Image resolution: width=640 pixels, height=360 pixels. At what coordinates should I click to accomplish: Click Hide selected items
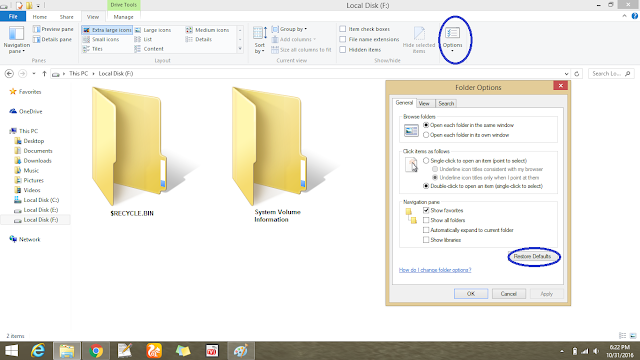tap(419, 40)
